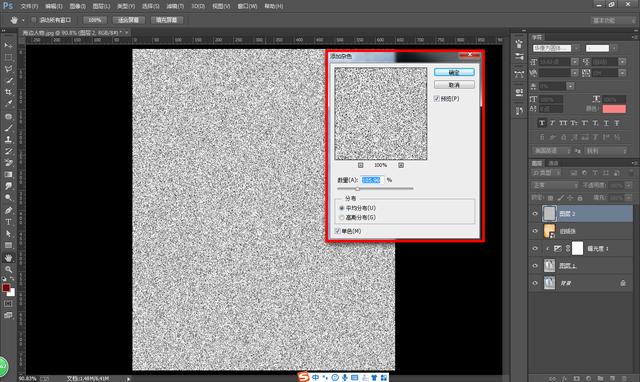Zoom out the noise dialog preview
Image resolution: width=640 pixels, height=382 pixels.
pos(360,165)
